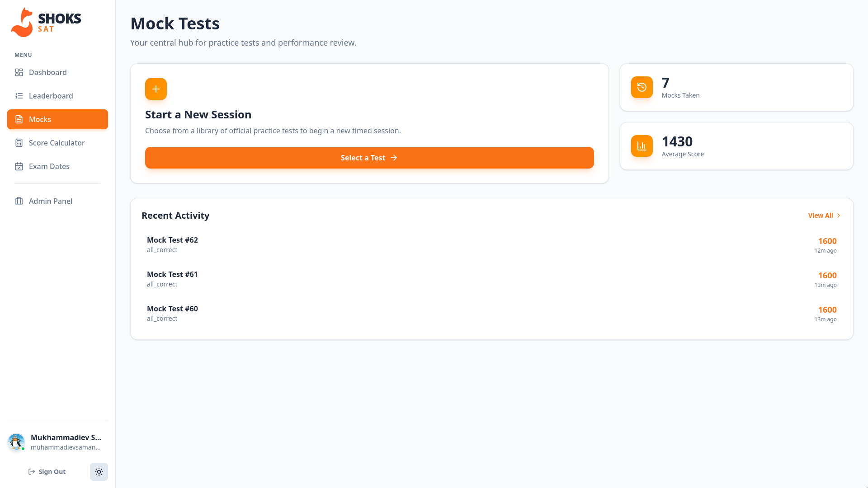Toggle the light/dark theme sun button
The image size is (868, 488).
tap(99, 472)
